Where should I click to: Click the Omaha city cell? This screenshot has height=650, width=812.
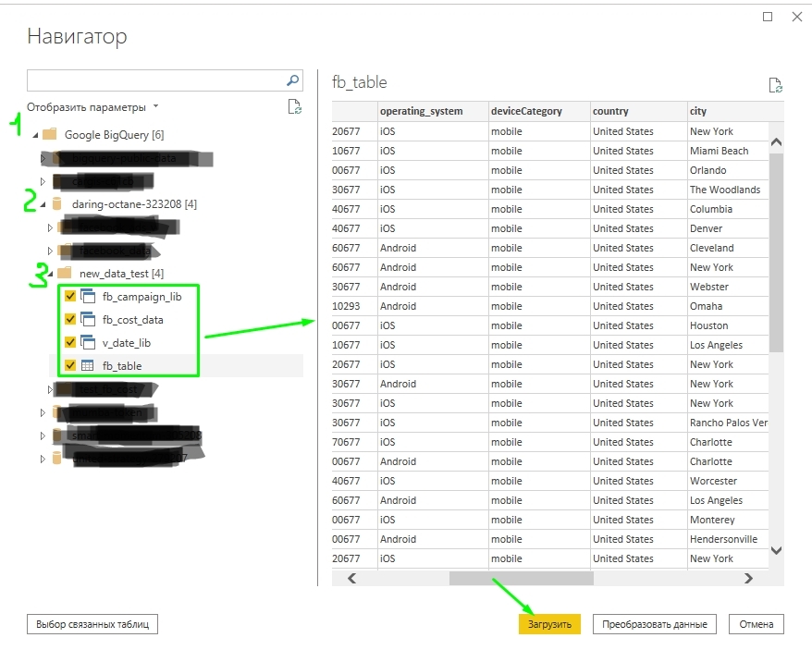point(728,306)
